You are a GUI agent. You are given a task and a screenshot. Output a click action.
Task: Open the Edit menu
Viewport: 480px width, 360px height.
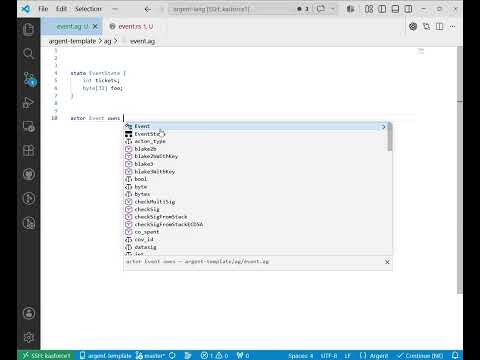coord(61,9)
